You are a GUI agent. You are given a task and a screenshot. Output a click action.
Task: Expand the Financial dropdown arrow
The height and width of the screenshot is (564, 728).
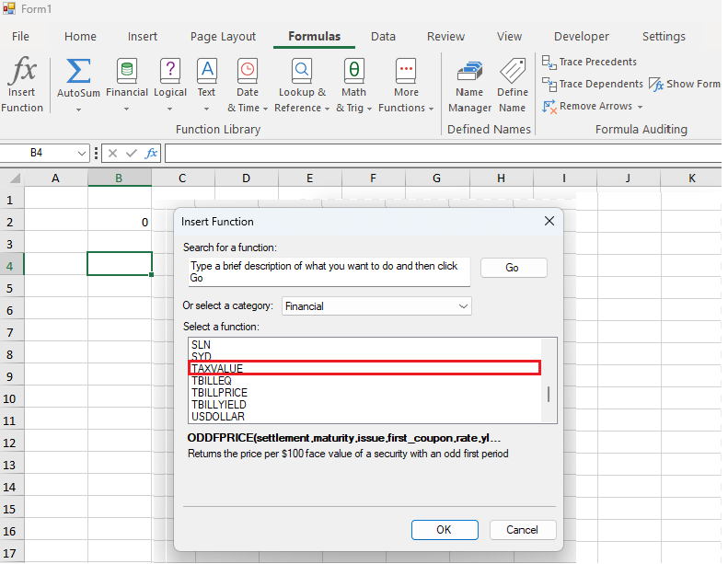pyautogui.click(x=126, y=109)
